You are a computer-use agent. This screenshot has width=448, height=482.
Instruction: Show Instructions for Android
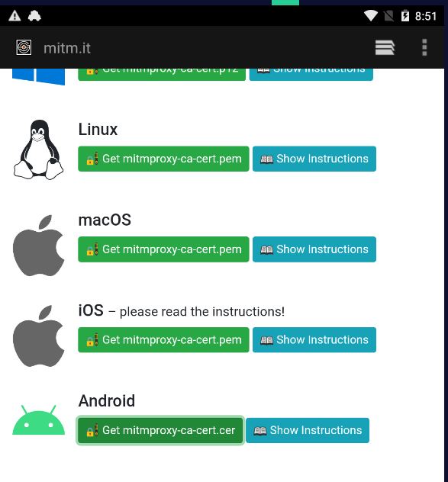click(x=308, y=430)
